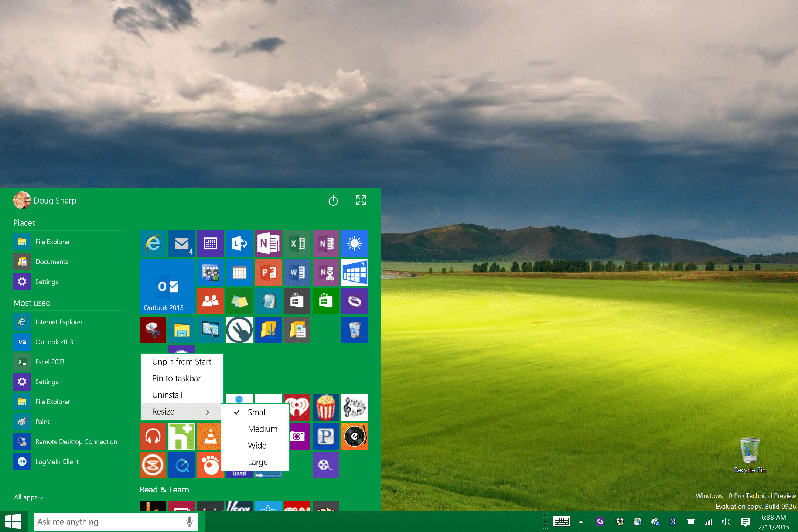Screen dimensions: 798x532
Task: Open the Mail tile with 4 unread
Action: 181,243
